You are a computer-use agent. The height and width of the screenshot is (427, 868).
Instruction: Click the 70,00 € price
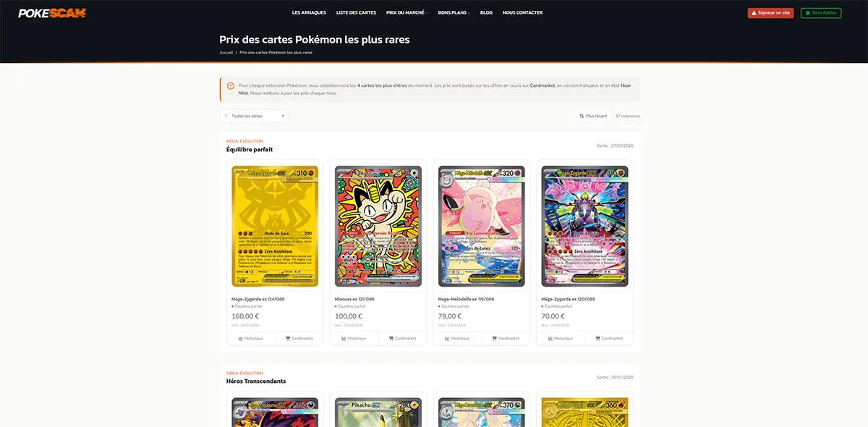pyautogui.click(x=553, y=316)
